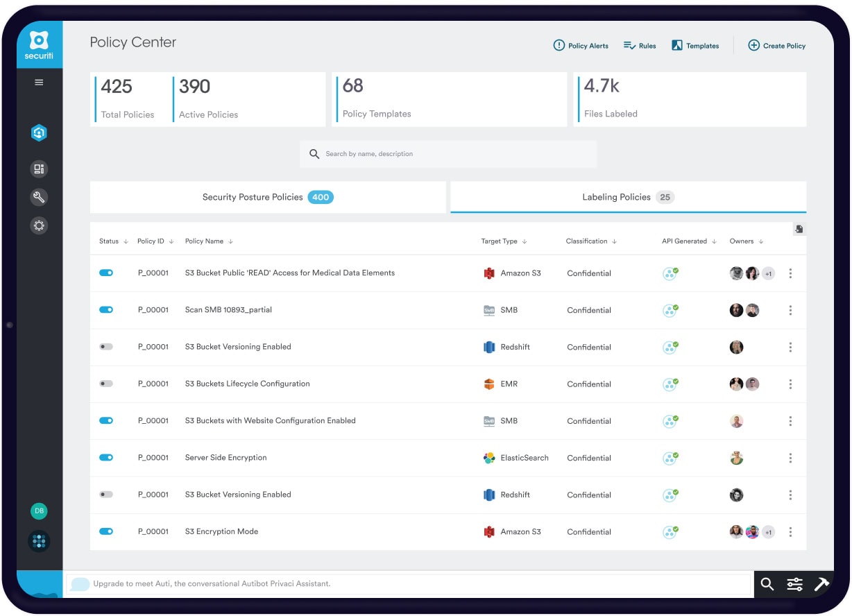Switch to Security Posture Policies tab

click(x=268, y=197)
